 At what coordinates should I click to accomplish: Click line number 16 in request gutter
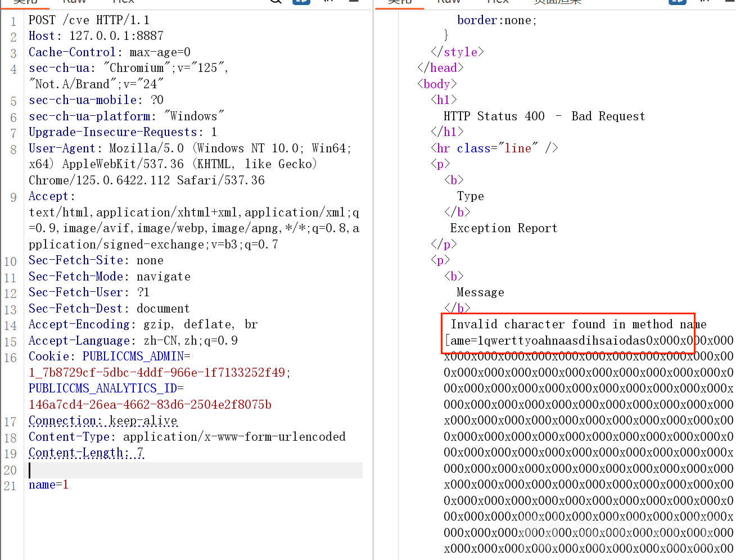click(10, 358)
